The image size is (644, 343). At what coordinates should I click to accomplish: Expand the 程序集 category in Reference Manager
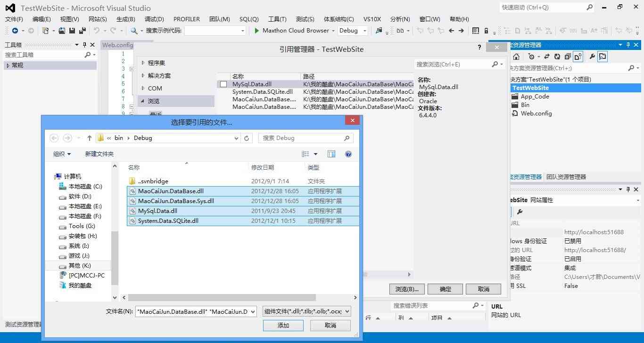click(x=143, y=63)
